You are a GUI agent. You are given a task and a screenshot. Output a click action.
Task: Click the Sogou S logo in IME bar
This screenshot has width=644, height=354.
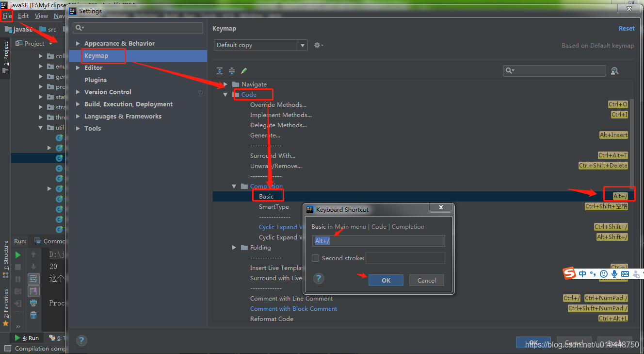tap(569, 273)
